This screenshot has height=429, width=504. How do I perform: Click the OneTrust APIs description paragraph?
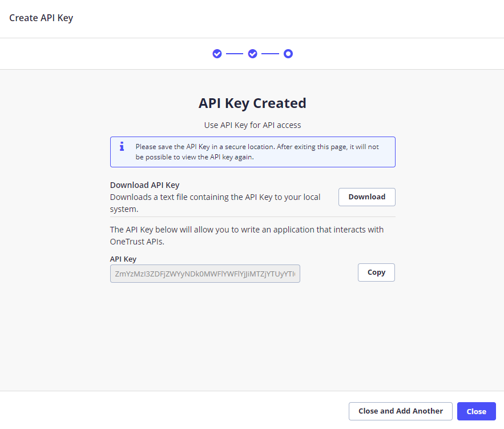[247, 234]
